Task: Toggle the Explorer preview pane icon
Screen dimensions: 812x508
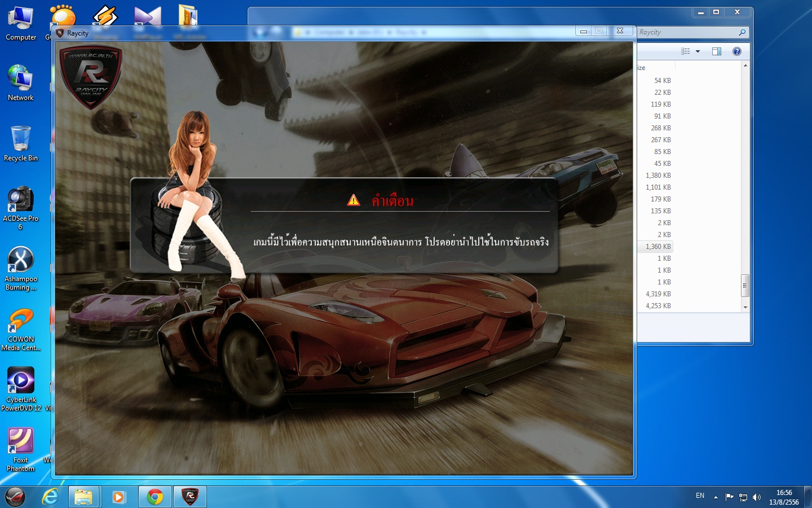Action: (717, 51)
